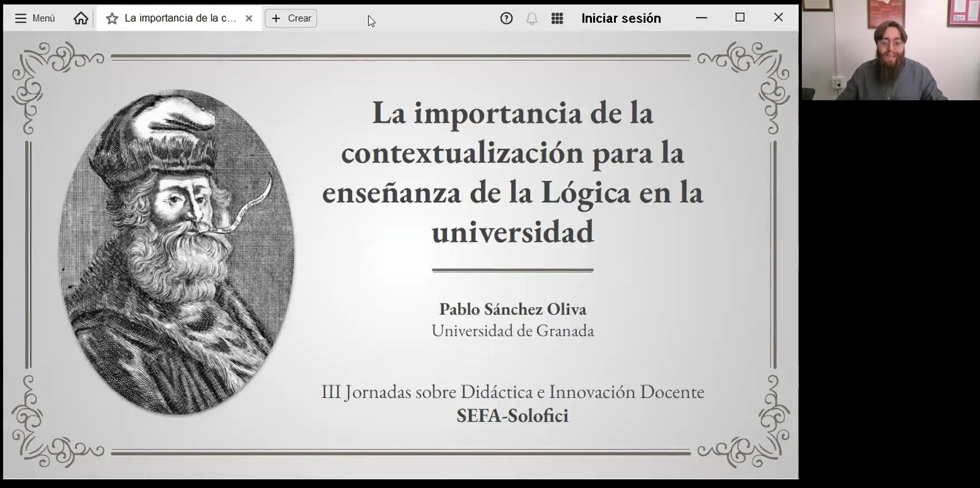Image resolution: width=980 pixels, height=488 pixels.
Task: Open the apps grid icon
Action: click(557, 18)
